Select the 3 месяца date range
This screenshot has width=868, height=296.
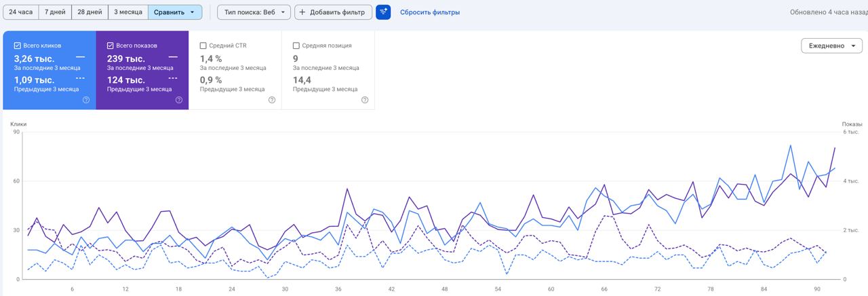point(128,12)
